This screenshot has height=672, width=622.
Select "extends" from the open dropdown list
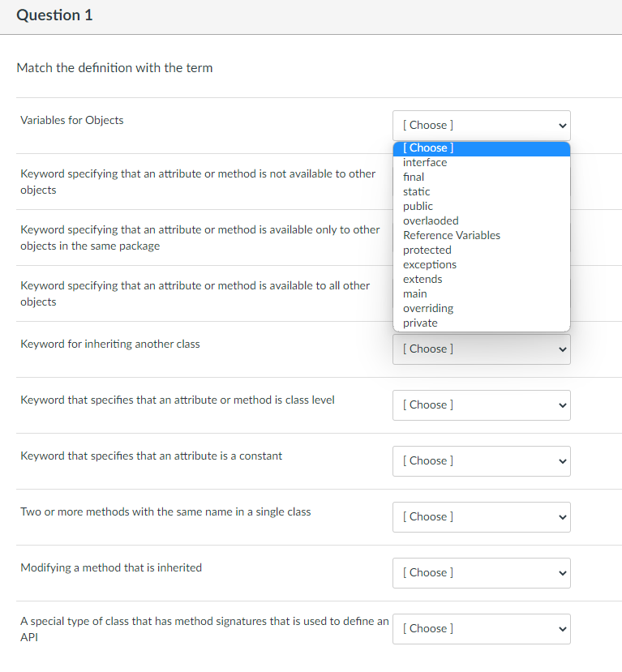tap(424, 279)
